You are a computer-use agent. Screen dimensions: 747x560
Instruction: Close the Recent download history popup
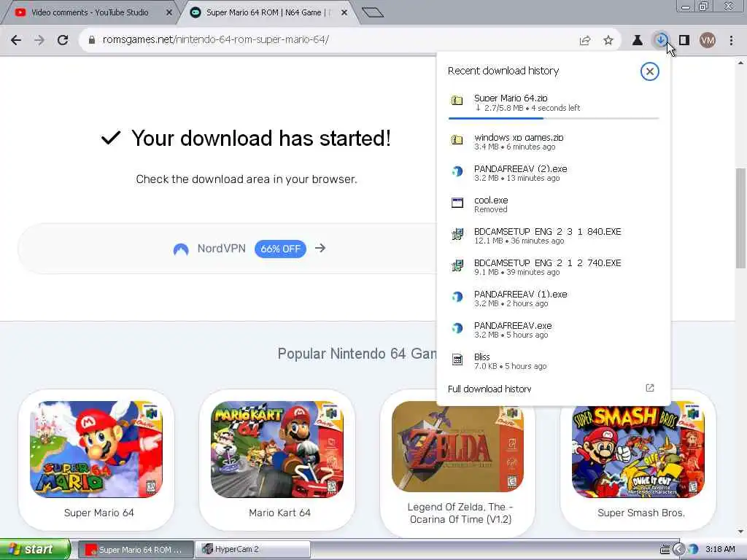tap(649, 71)
